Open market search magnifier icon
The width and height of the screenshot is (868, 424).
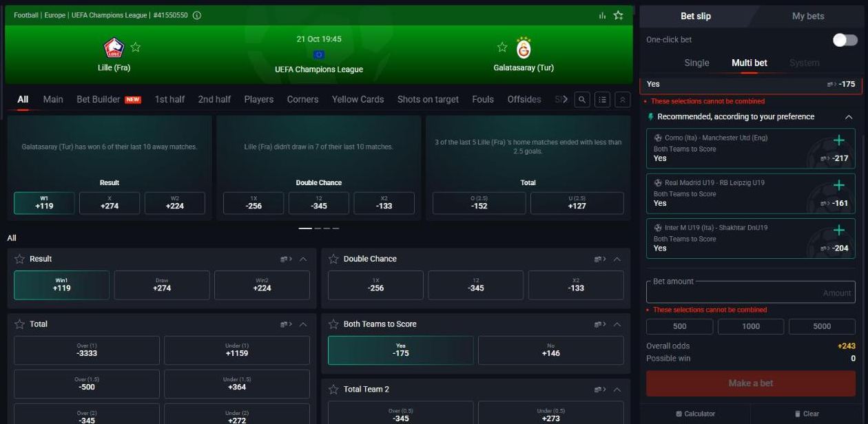[x=582, y=100]
